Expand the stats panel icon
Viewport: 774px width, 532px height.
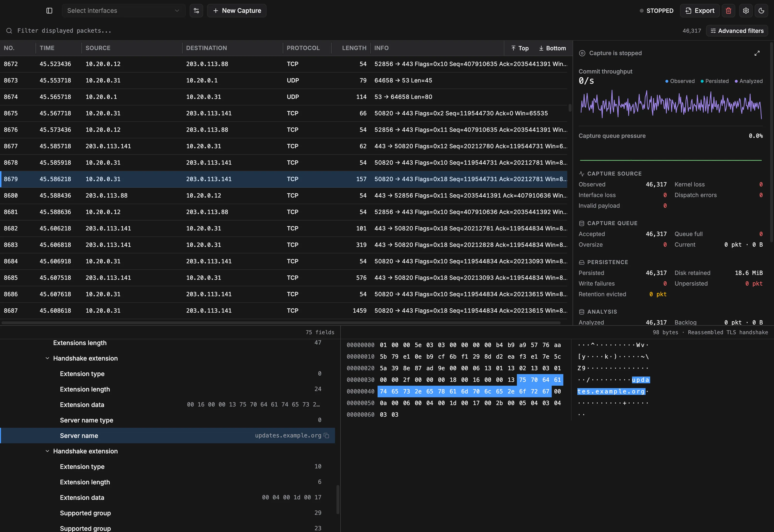click(757, 53)
